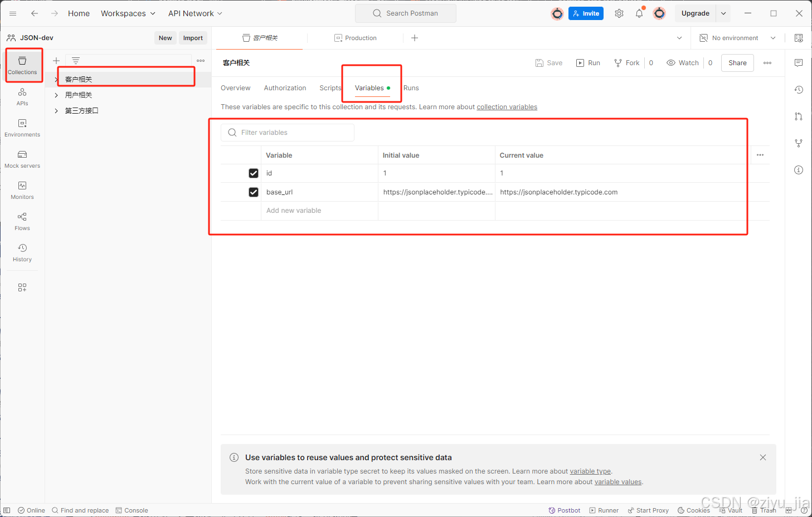812x517 pixels.
Task: Click the Search Postman field
Action: coord(406,13)
